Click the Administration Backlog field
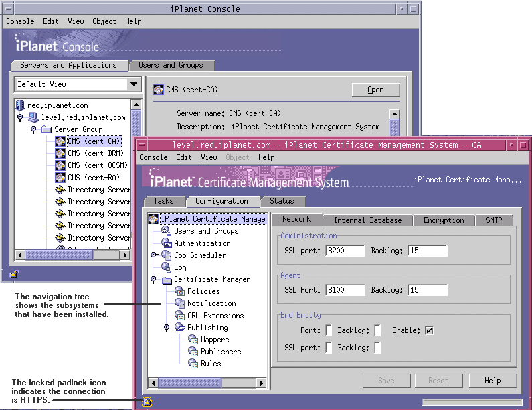 [x=428, y=251]
